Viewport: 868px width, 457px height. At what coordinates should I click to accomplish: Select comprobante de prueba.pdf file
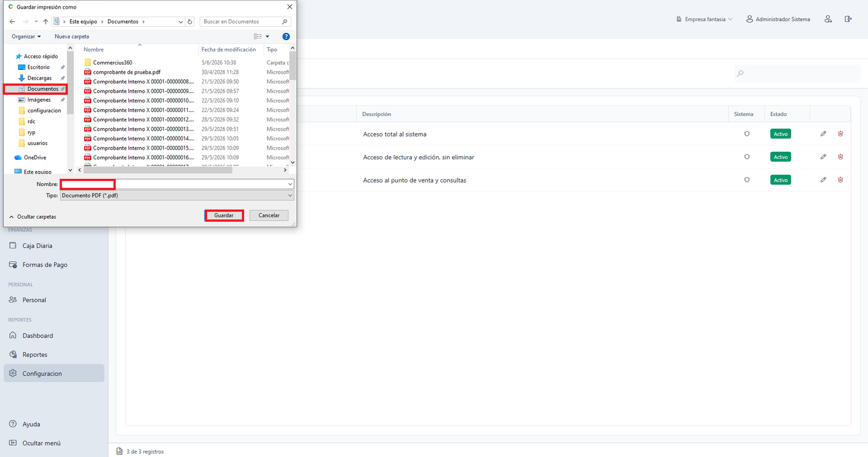126,72
